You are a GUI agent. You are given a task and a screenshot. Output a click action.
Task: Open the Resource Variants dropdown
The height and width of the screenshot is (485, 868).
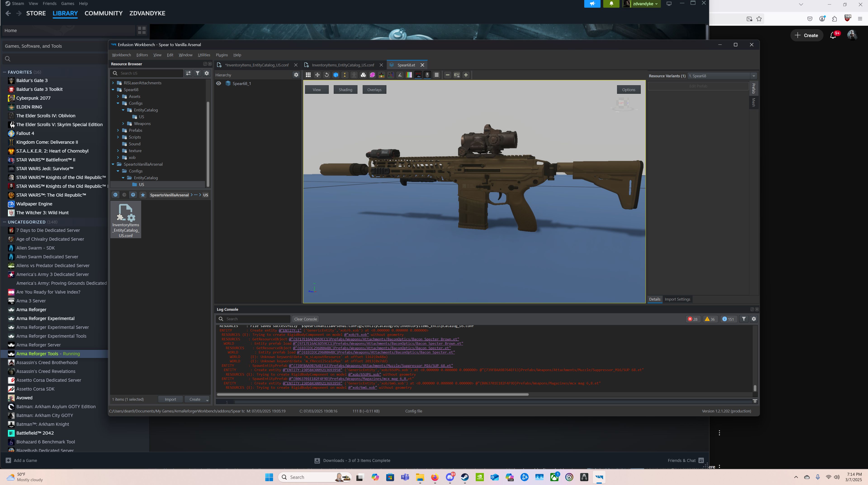(754, 76)
